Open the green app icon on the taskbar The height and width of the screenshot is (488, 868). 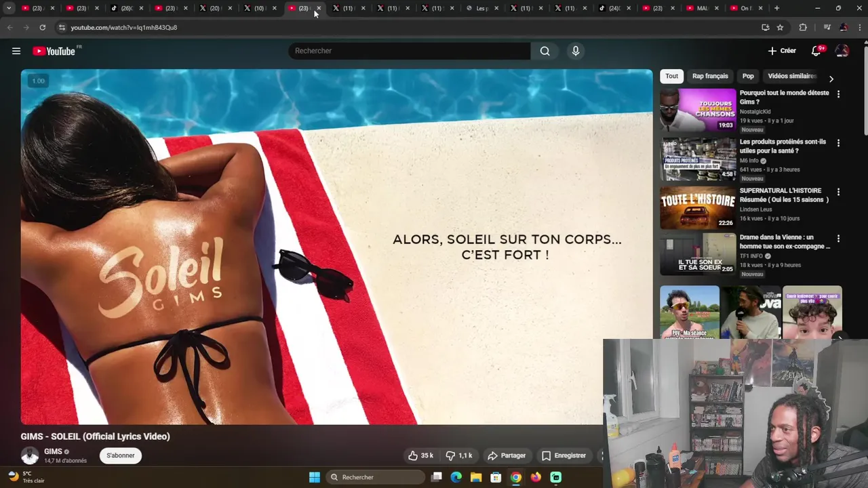556,477
